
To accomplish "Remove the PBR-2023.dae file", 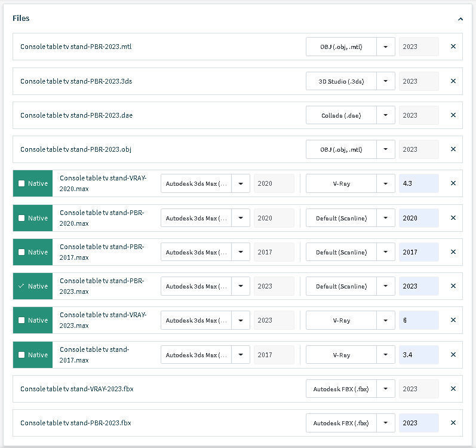I will (453, 115).
